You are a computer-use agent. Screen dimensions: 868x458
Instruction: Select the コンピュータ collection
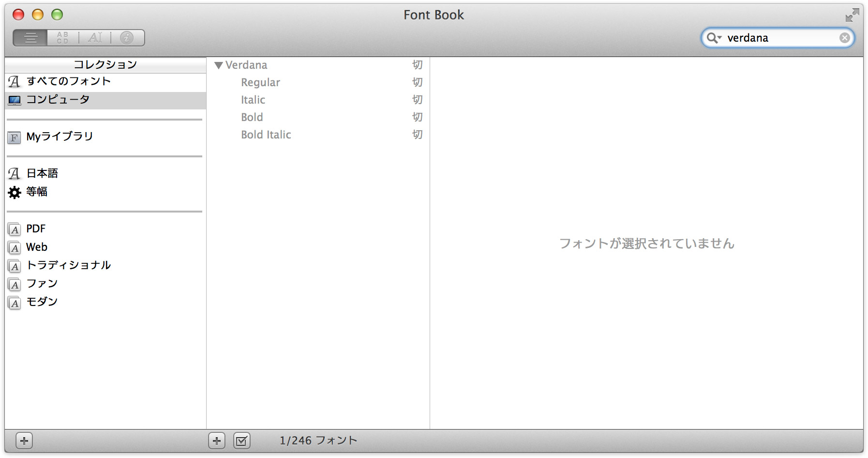[x=105, y=100]
